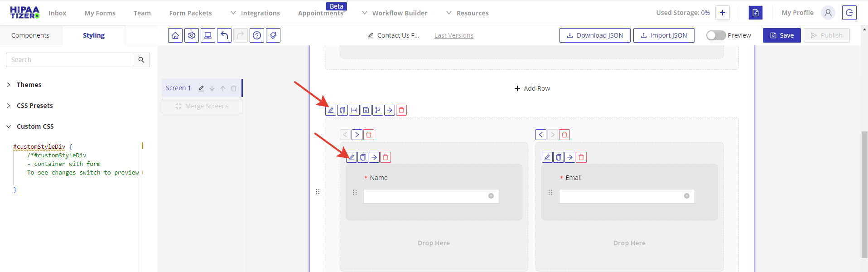Screen dimensions: 868x272
Task: Open help via the question mark icon
Action: pos(257,35)
